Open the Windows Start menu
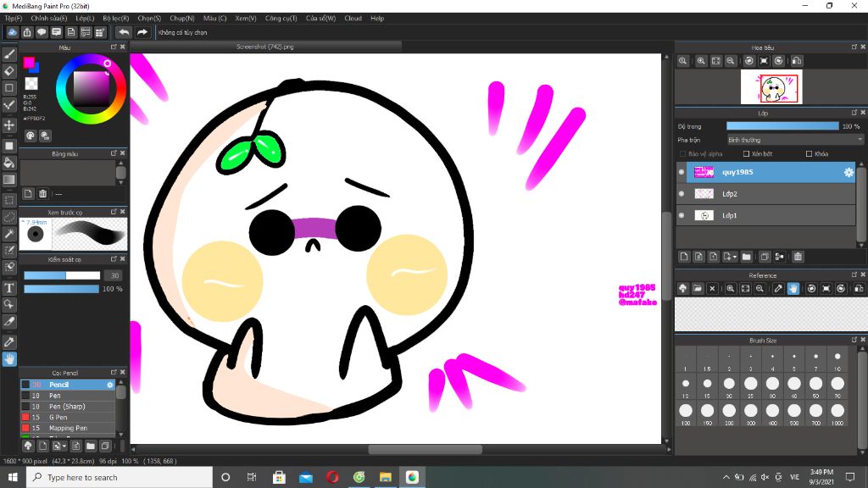Image resolution: width=868 pixels, height=488 pixels. point(13,477)
